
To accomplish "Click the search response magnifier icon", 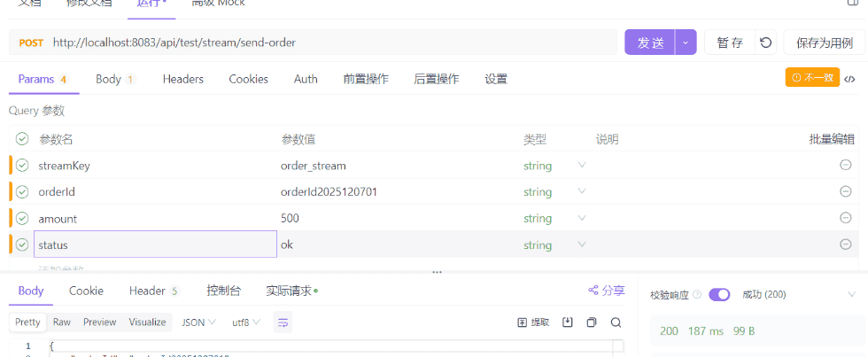I will click(x=616, y=322).
